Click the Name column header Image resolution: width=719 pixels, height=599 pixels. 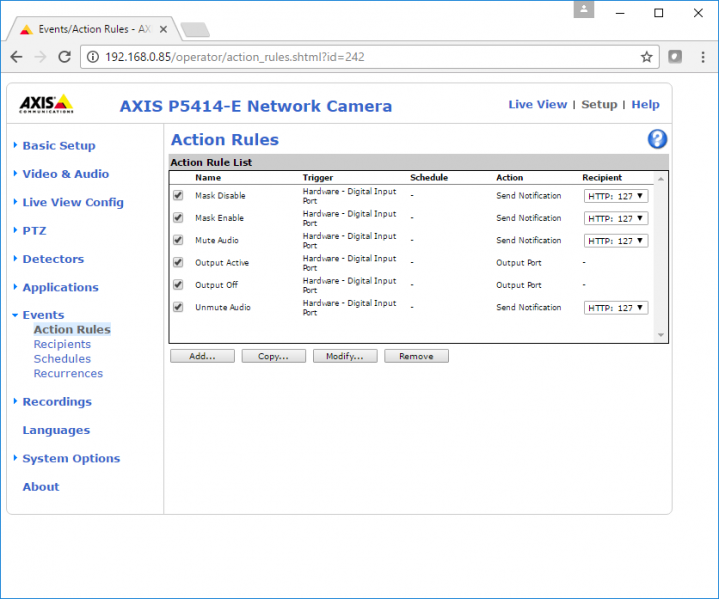coord(208,177)
